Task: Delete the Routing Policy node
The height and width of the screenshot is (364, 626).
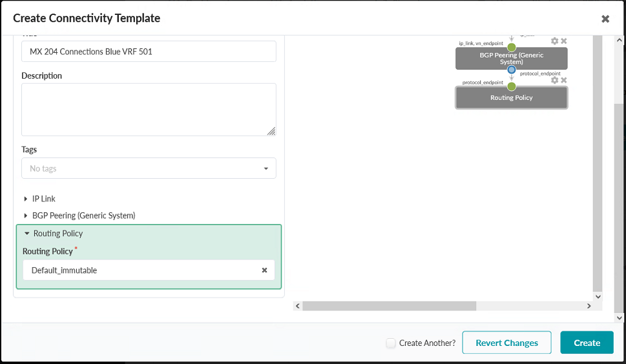Action: 564,81
